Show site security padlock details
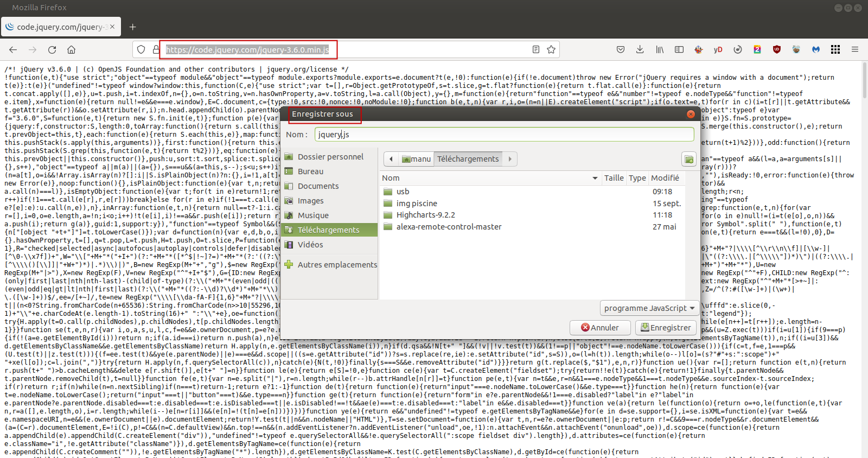The height and width of the screenshot is (458, 868). (x=156, y=49)
